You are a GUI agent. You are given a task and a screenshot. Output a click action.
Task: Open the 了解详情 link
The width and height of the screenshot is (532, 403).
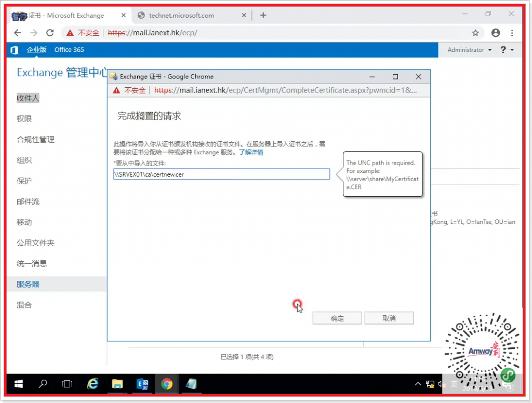coord(251,152)
